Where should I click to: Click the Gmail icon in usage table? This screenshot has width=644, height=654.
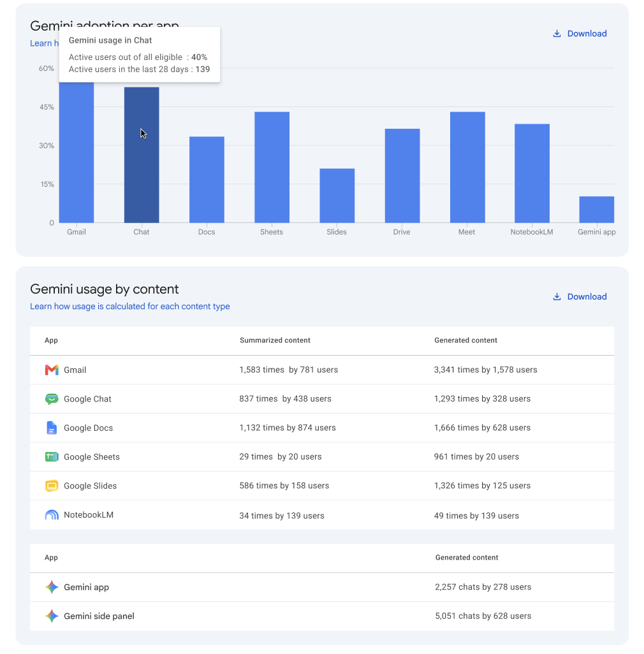(x=52, y=370)
